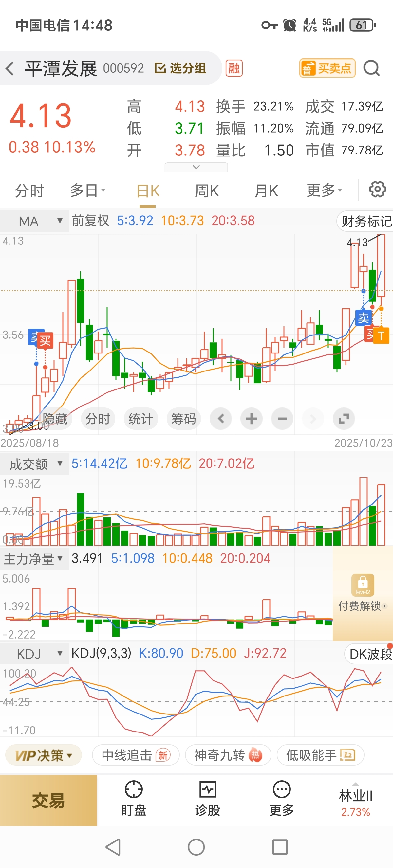Tap the level2 lock icon

(x=363, y=585)
